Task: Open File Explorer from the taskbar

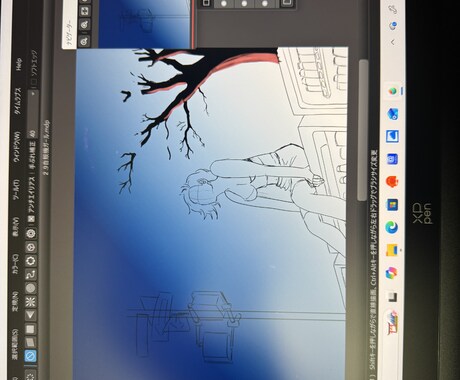Action: coord(392,250)
